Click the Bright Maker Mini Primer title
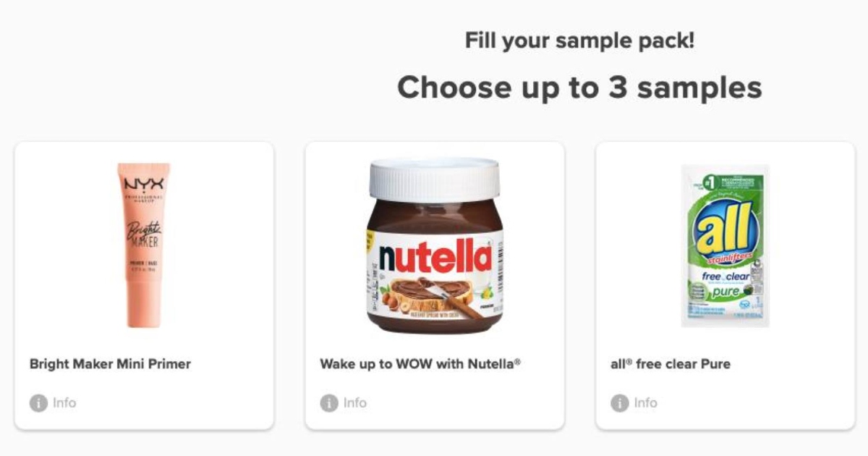This screenshot has width=868, height=456. click(x=110, y=364)
